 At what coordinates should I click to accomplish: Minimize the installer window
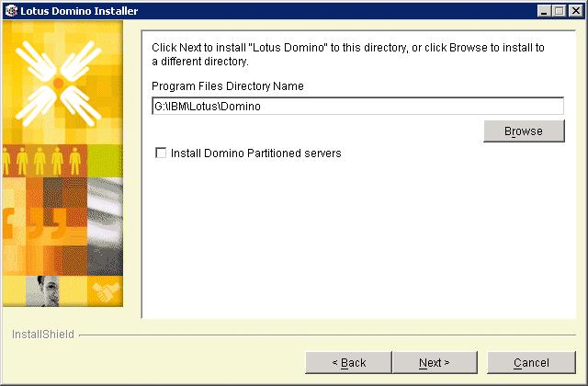point(544,11)
